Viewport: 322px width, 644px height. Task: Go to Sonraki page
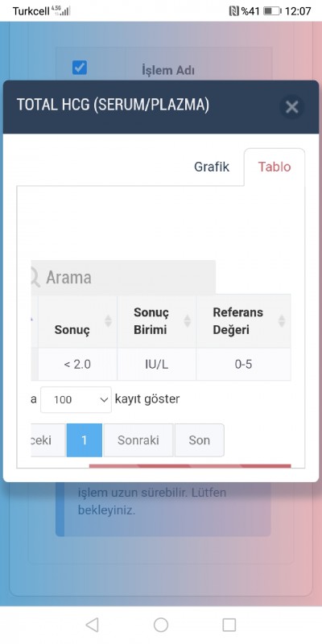tap(138, 440)
